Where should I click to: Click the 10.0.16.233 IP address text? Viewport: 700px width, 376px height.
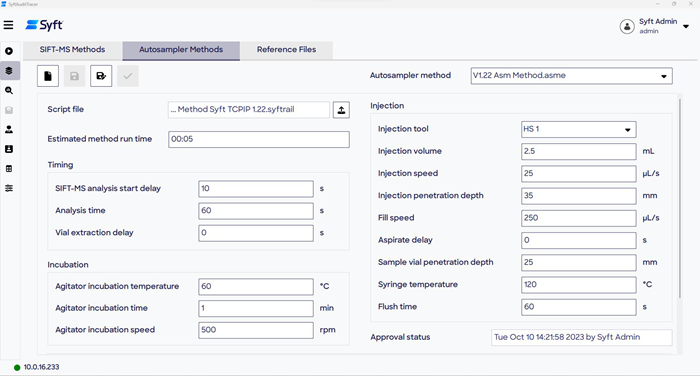click(x=41, y=367)
